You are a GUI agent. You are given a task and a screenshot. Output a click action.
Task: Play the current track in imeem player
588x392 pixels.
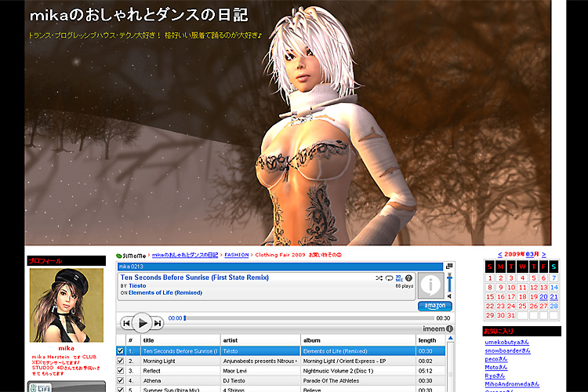(x=142, y=322)
